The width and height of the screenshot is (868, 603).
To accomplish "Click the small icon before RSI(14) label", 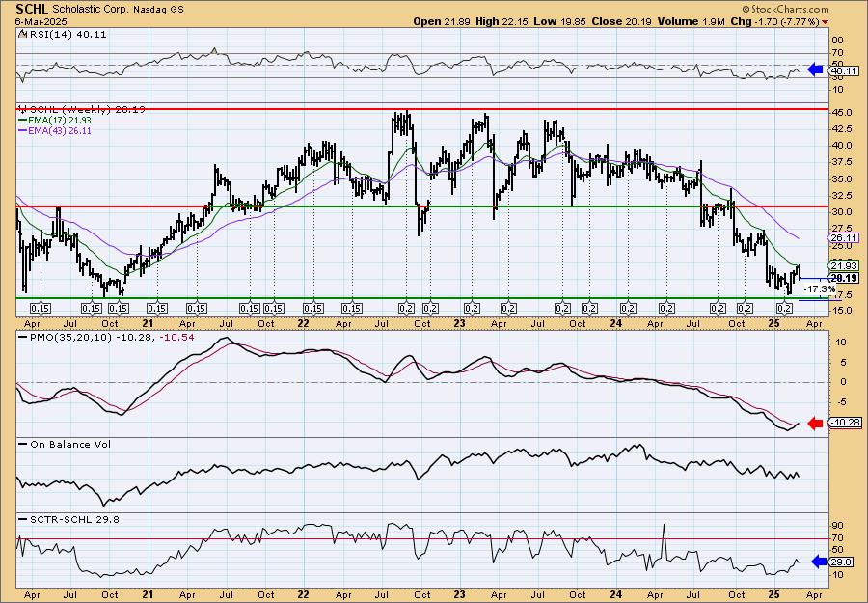I will click(x=21, y=35).
